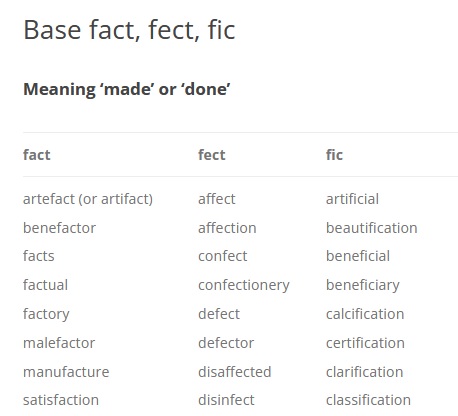Click the word 'manufacture'
Viewport: 458px width, 416px height.
pos(66,372)
